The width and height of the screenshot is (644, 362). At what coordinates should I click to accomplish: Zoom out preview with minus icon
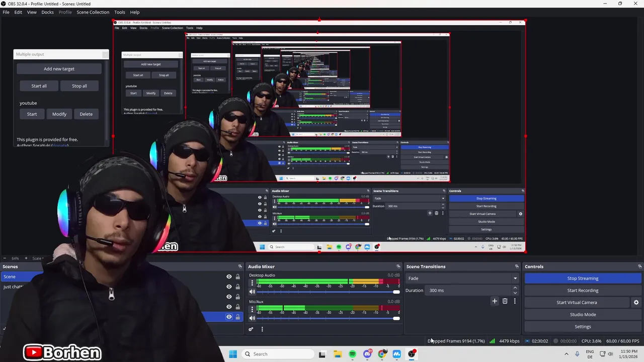tap(5, 258)
